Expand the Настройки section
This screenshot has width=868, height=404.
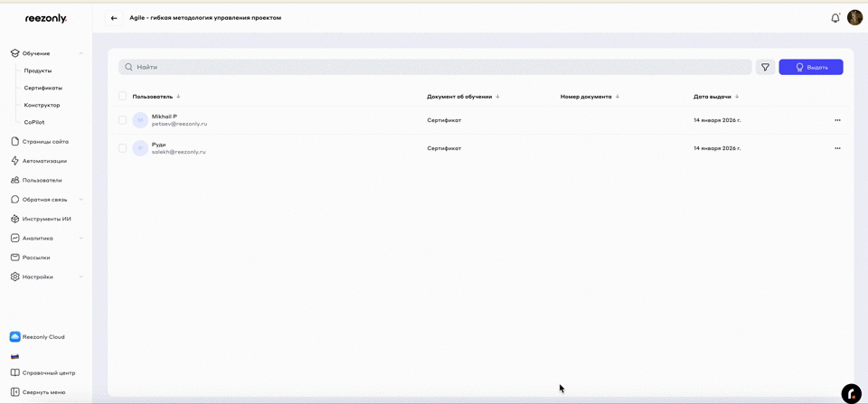81,277
